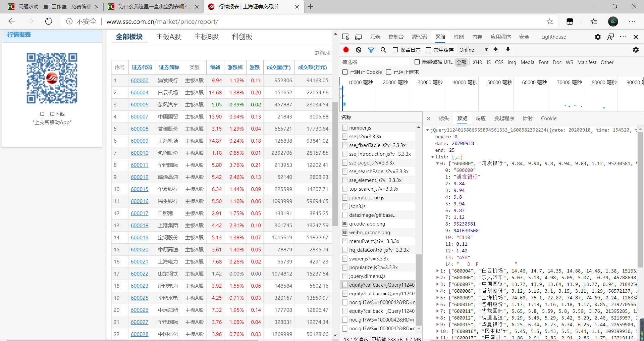Collapse the list array node
The height and width of the screenshot is (341, 644).
coord(433,157)
